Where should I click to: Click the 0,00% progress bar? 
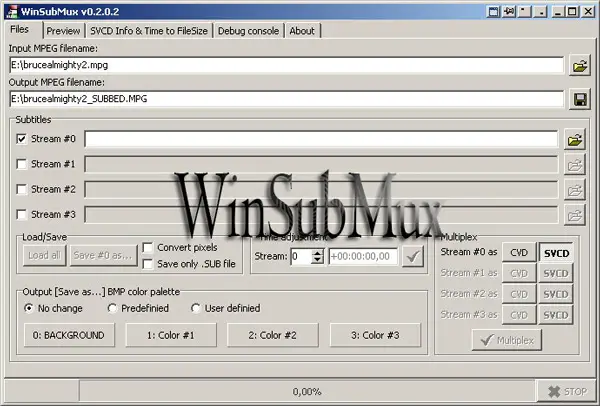click(x=307, y=391)
